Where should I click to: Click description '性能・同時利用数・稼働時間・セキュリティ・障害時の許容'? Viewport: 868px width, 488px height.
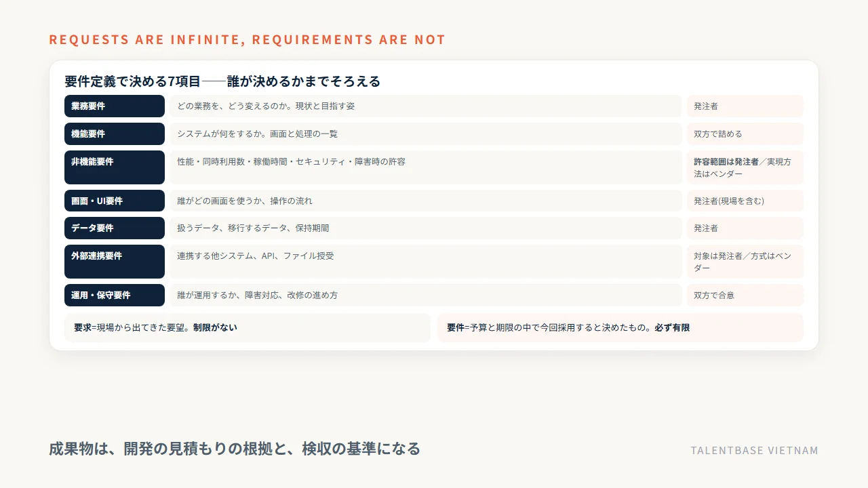coord(426,167)
